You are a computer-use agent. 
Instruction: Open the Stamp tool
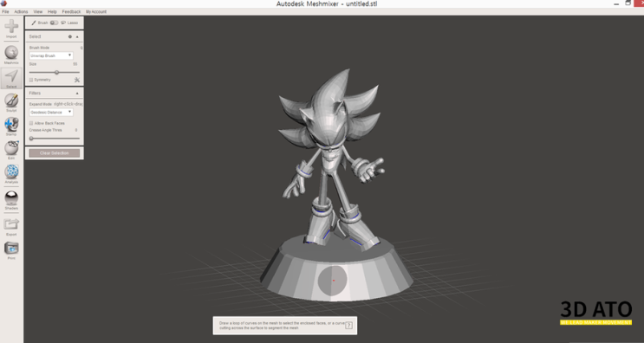click(x=11, y=126)
